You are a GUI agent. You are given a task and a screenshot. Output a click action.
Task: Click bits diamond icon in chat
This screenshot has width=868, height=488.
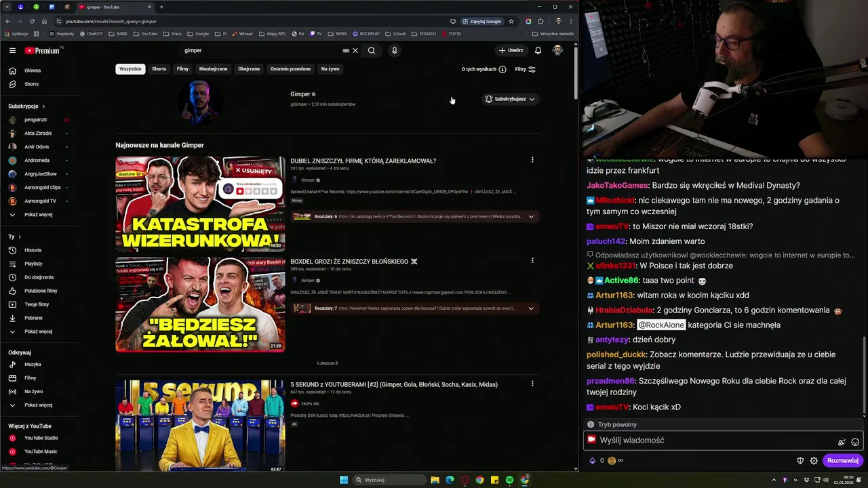click(x=592, y=461)
